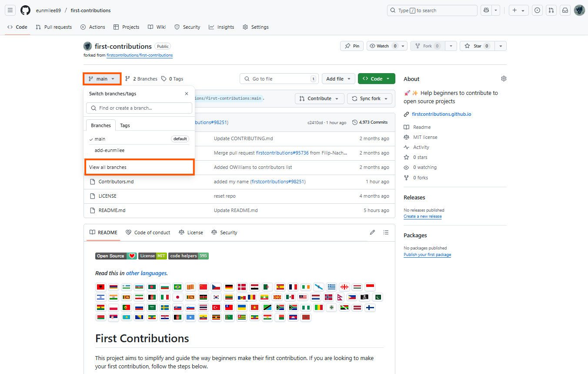Viewport: 588px width, 374px height.
Task: Click the GitHub logo home icon
Action: pos(26,10)
